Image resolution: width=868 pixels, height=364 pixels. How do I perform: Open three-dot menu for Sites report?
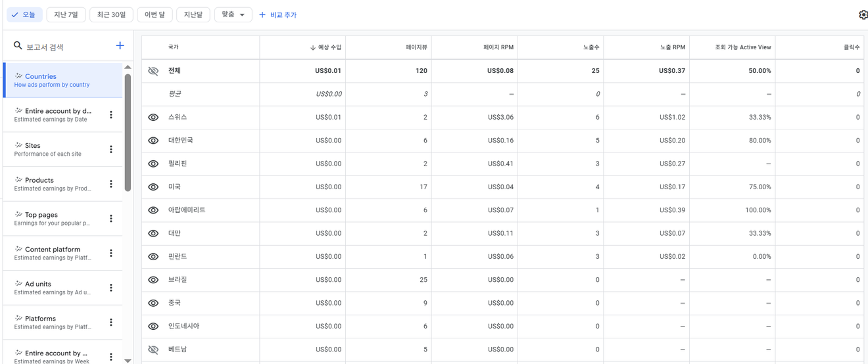tap(110, 150)
